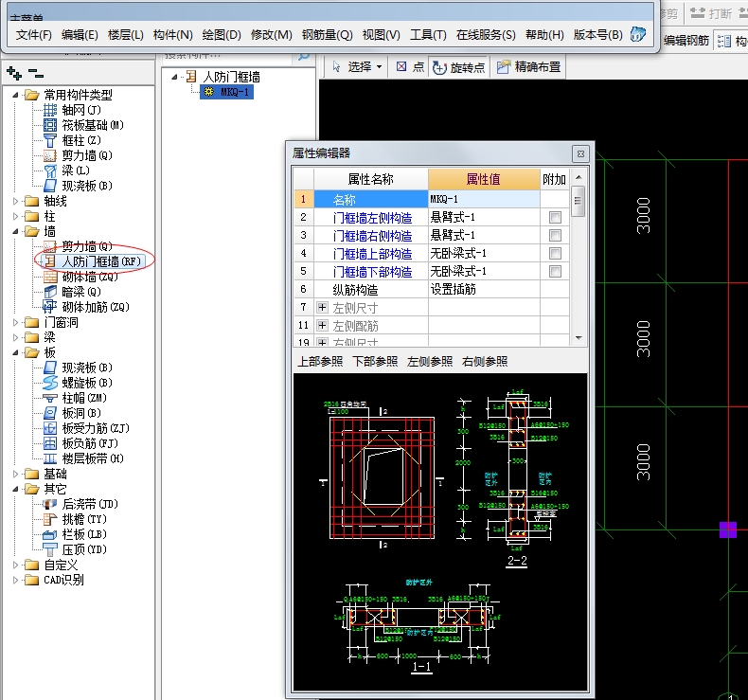Click 右侧参照 link
Viewport: 748px width, 700px height.
[485, 362]
